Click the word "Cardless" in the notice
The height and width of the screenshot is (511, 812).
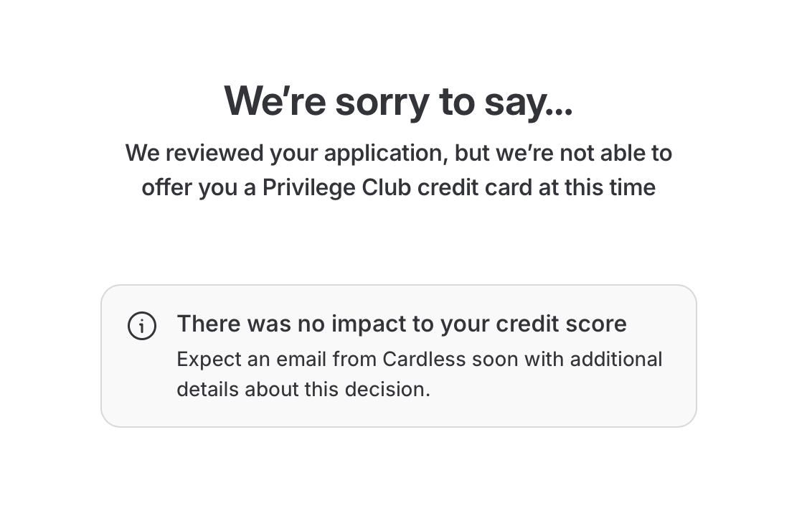424,359
